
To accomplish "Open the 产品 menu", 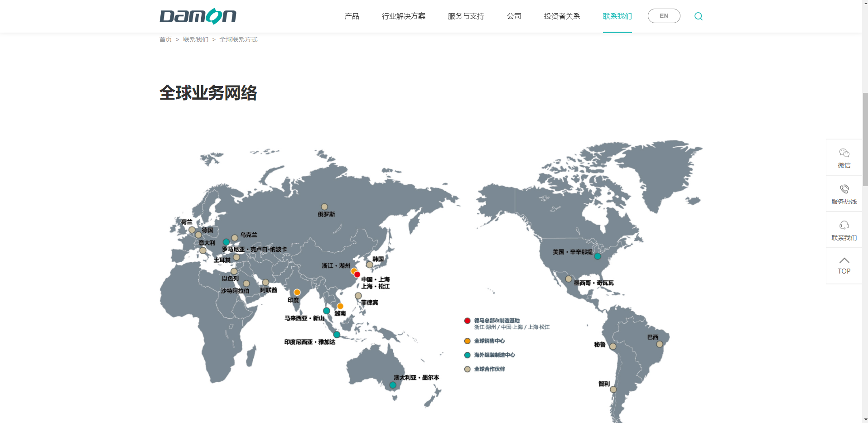I will point(352,16).
